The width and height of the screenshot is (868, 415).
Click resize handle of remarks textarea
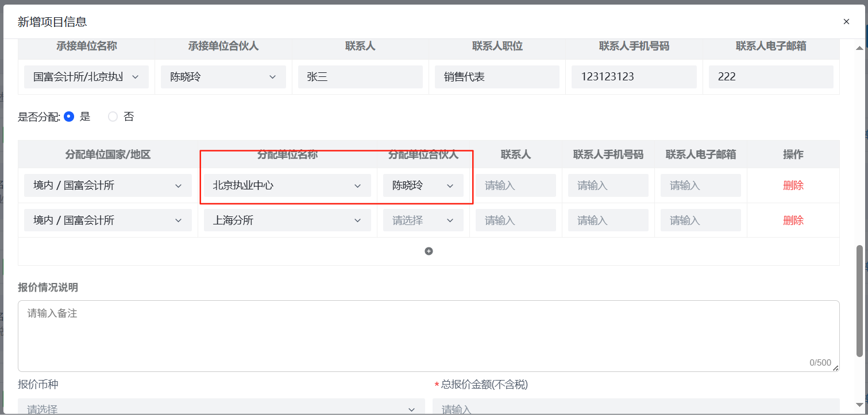click(x=836, y=368)
